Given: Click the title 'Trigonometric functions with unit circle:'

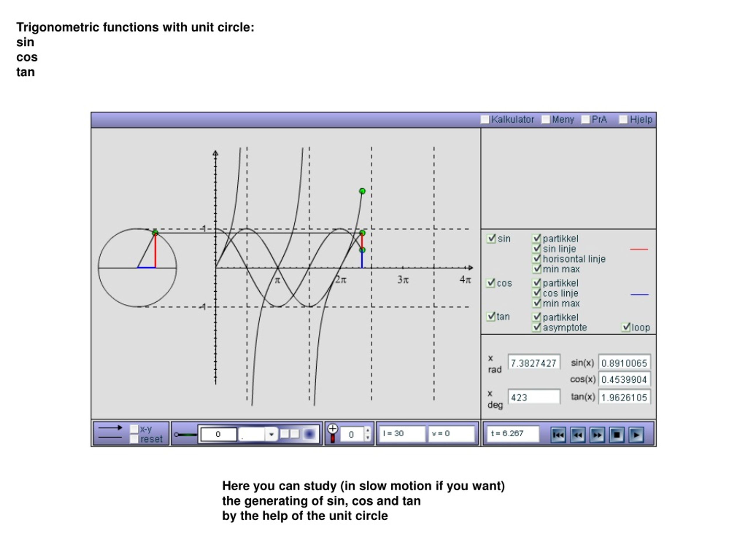Looking at the screenshot, I should [x=135, y=27].
